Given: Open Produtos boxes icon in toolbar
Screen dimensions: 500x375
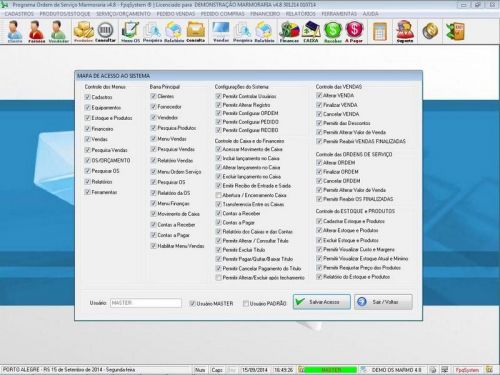Looking at the screenshot, I should click(83, 32).
